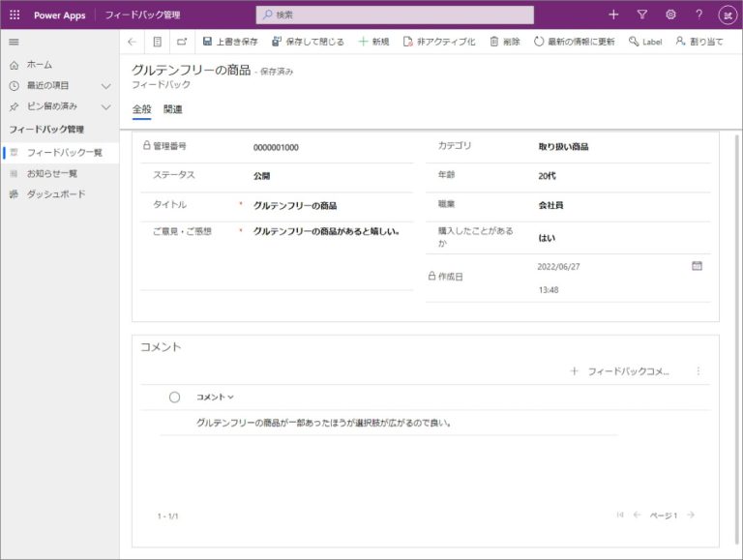
Task: Click the 検索 search box
Action: (x=395, y=15)
